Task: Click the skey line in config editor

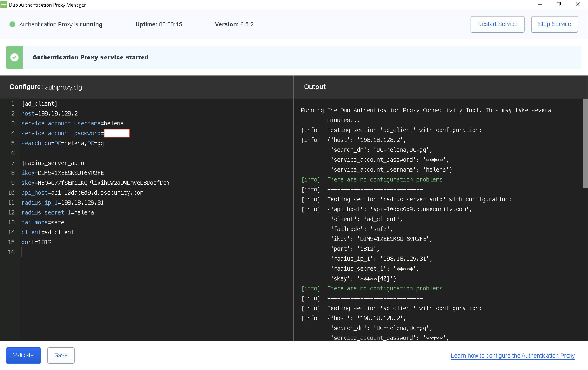Action: click(95, 183)
